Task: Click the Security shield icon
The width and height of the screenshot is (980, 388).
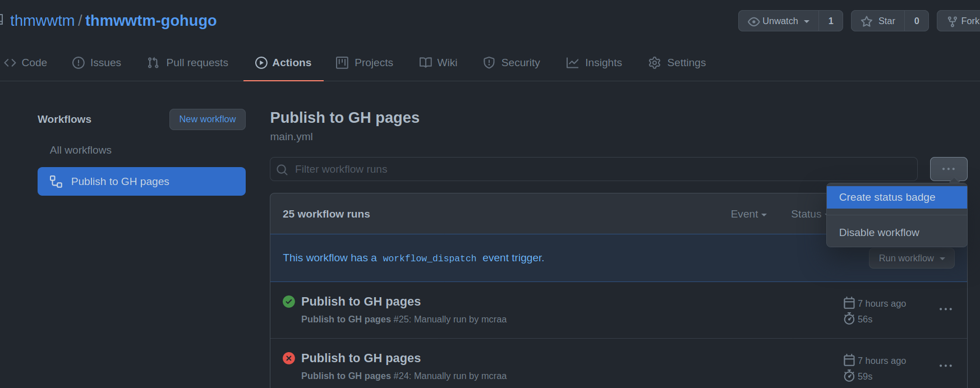Action: 489,63
